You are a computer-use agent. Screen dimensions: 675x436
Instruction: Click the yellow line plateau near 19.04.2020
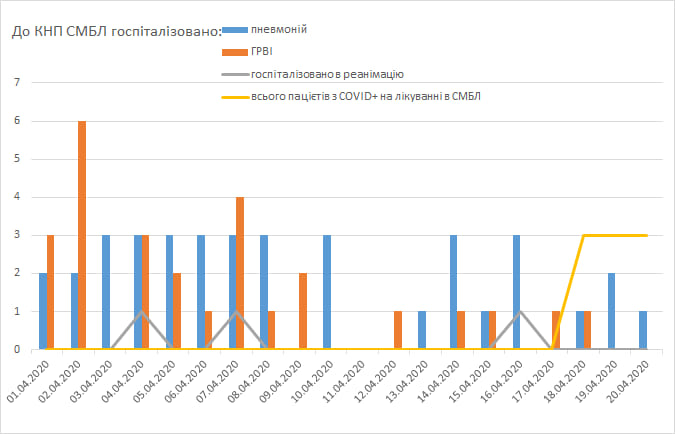point(615,236)
